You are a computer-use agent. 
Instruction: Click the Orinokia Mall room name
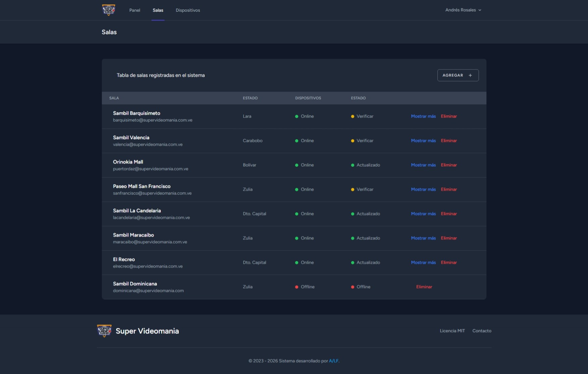click(x=128, y=162)
